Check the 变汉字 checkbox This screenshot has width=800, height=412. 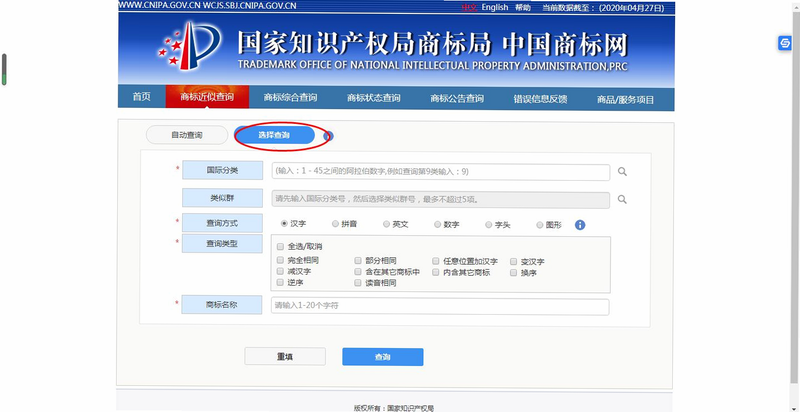tap(513, 261)
